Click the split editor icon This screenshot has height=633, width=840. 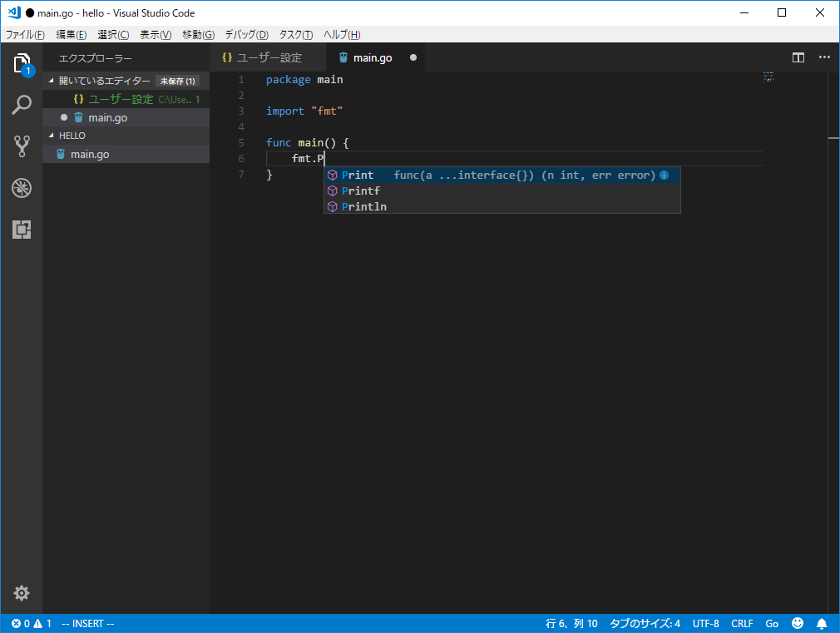click(x=798, y=57)
